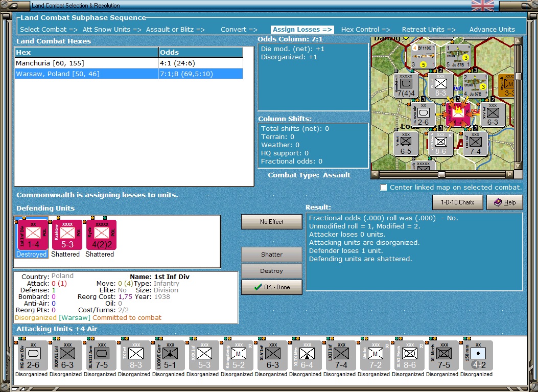Screen dimensions: 538x392
Task: Click the 7:1;B (69,5:10) odds cell
Action: (x=201, y=74)
